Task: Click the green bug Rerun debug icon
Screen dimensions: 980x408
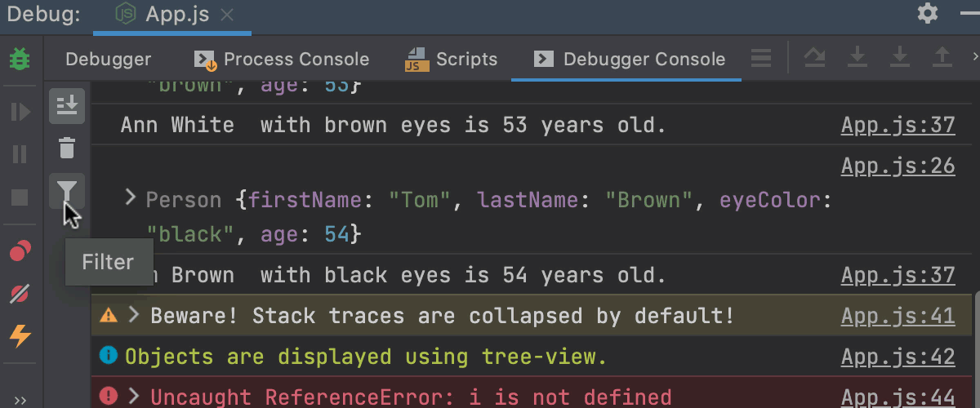Action: pos(19,60)
